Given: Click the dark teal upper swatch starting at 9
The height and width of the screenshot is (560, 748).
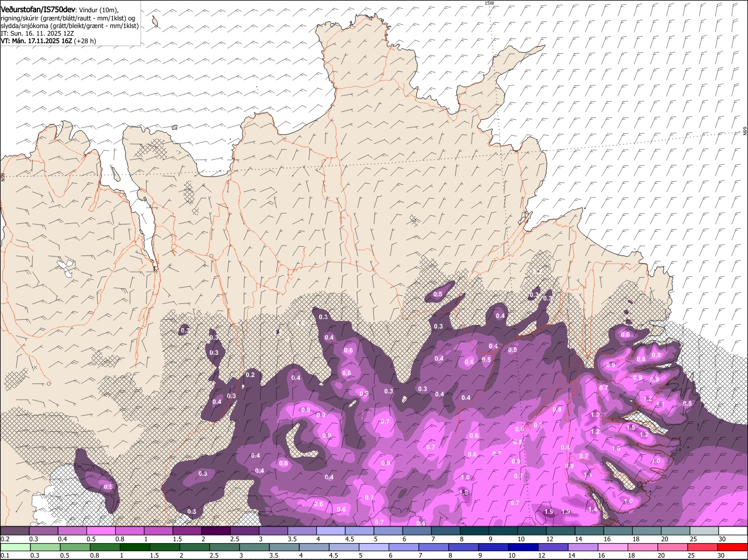Looking at the screenshot, I should (503, 530).
